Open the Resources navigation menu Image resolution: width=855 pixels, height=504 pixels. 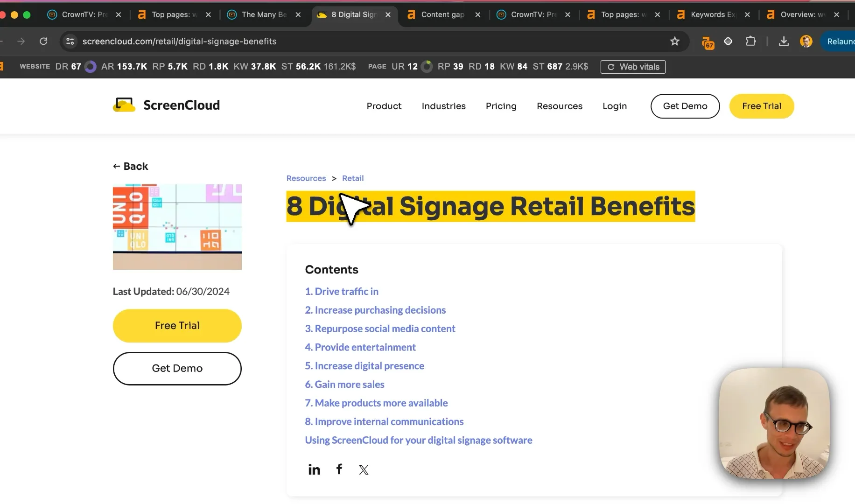pos(559,106)
